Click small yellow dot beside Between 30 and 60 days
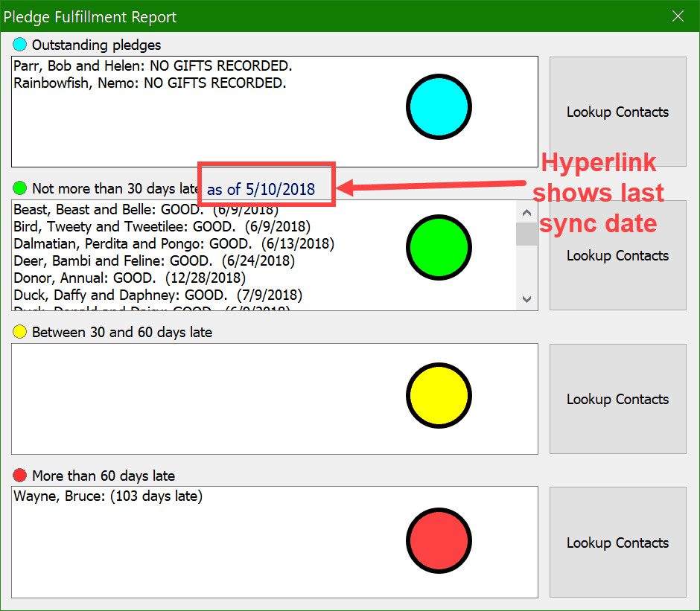 coord(20,332)
